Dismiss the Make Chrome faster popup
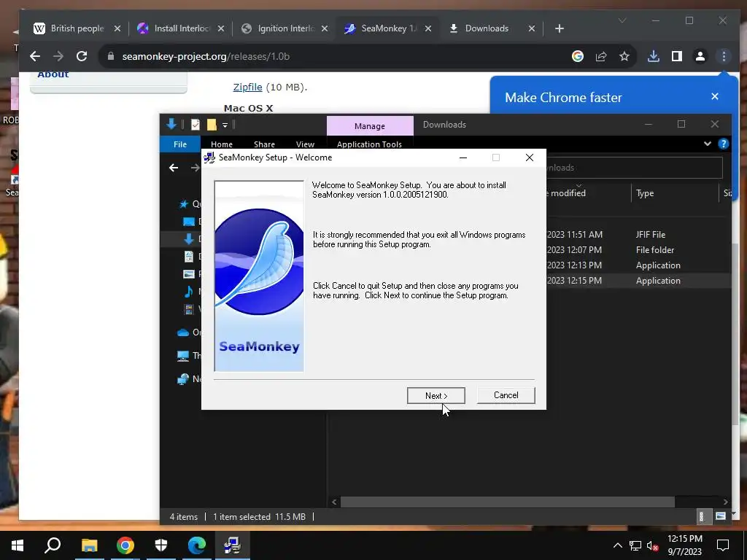Viewport: 747px width, 560px height. click(x=715, y=97)
